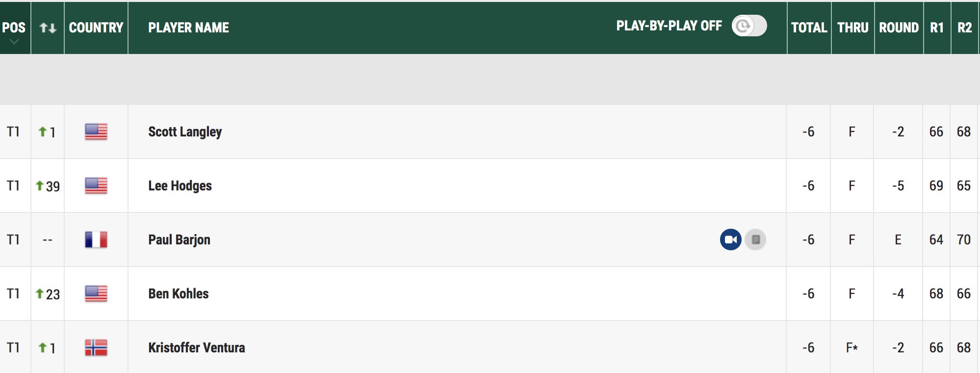The image size is (980, 373).
Task: Click Lee Hodges' green up-arrow movement indicator
Action: coord(40,186)
